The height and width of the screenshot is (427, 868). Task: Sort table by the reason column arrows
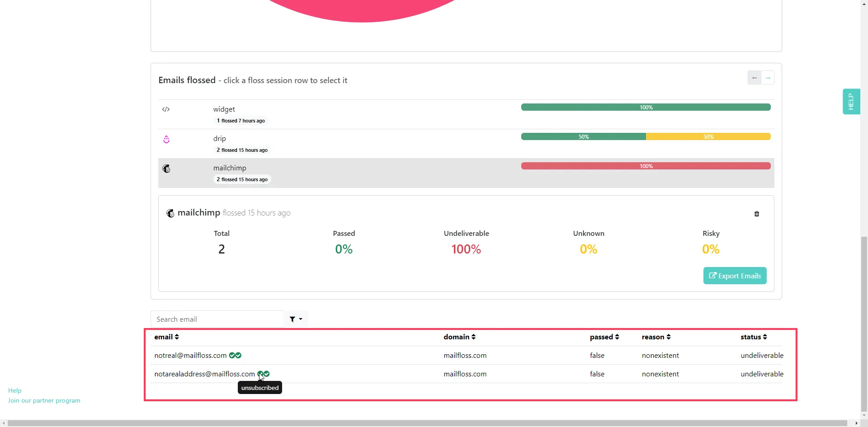tap(669, 337)
